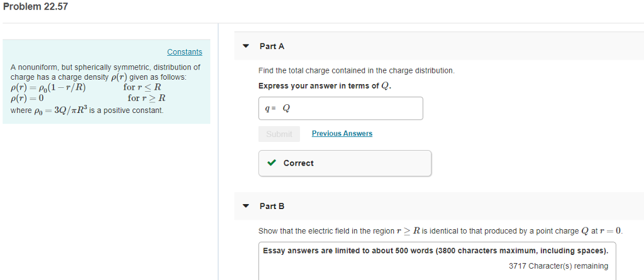This screenshot has width=644, height=280.
Task: Click the green Correct checkmark icon
Action: [x=271, y=163]
